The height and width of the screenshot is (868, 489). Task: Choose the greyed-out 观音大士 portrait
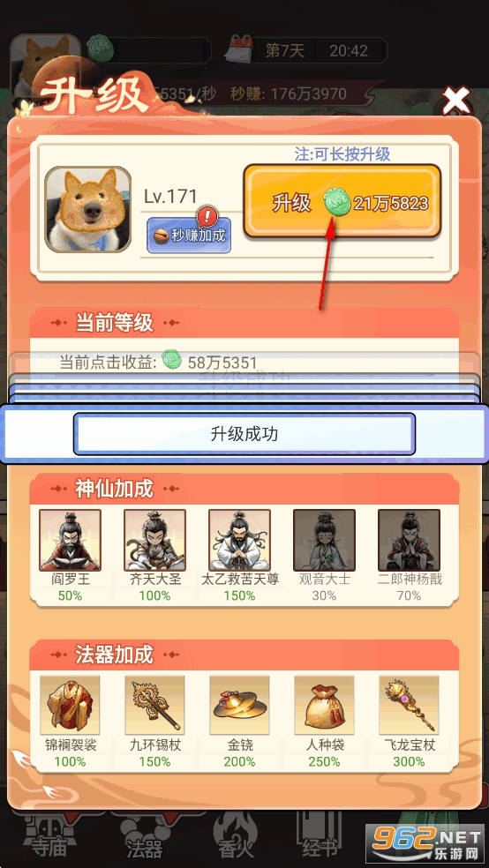pos(324,540)
